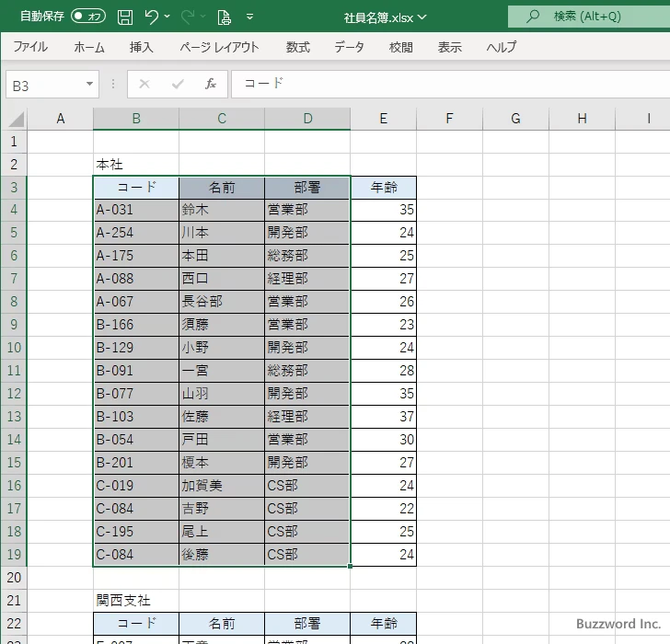Screen dimensions: 670x644
Task: Click the formula bar Enter checkmark icon
Action: (x=178, y=84)
